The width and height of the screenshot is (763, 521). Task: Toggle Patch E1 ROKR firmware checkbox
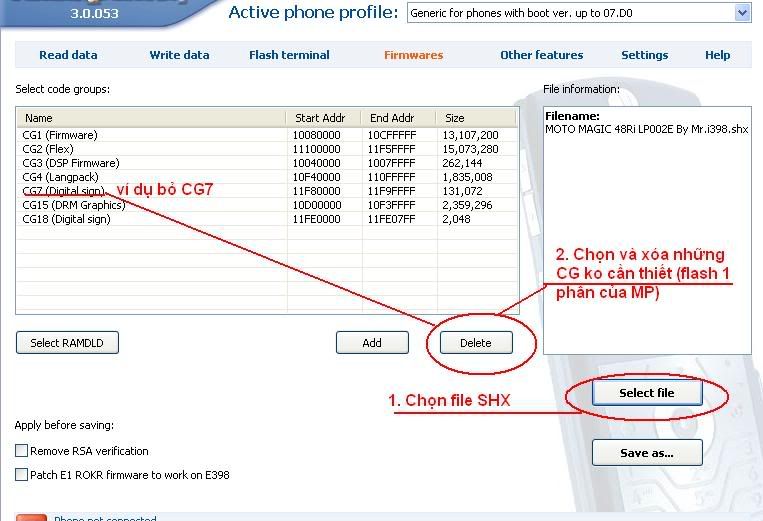[x=22, y=475]
